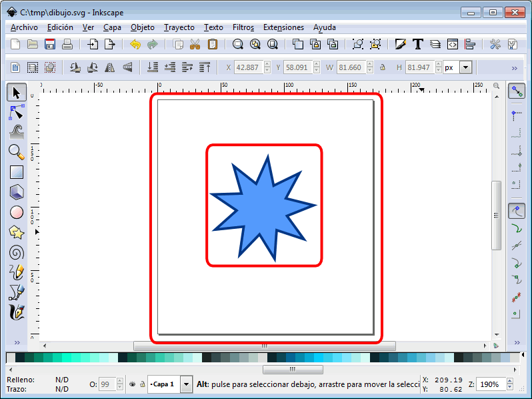Flip selection horizontally

click(109, 67)
